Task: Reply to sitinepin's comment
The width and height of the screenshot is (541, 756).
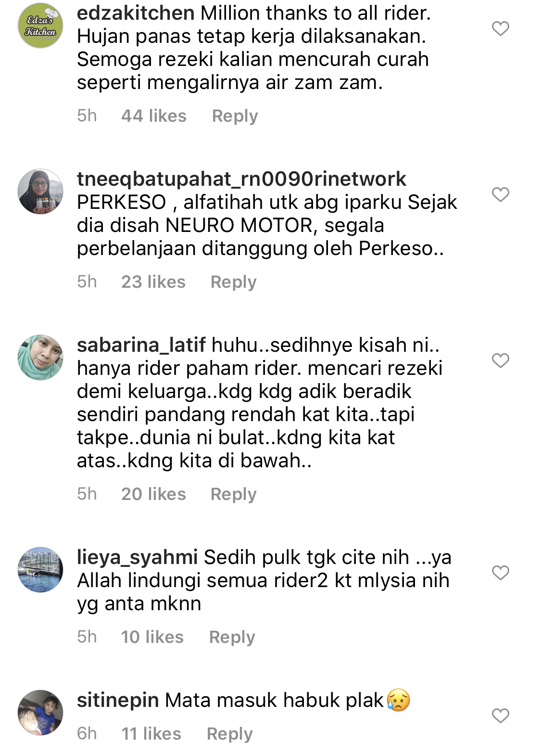Action: pyautogui.click(x=230, y=734)
